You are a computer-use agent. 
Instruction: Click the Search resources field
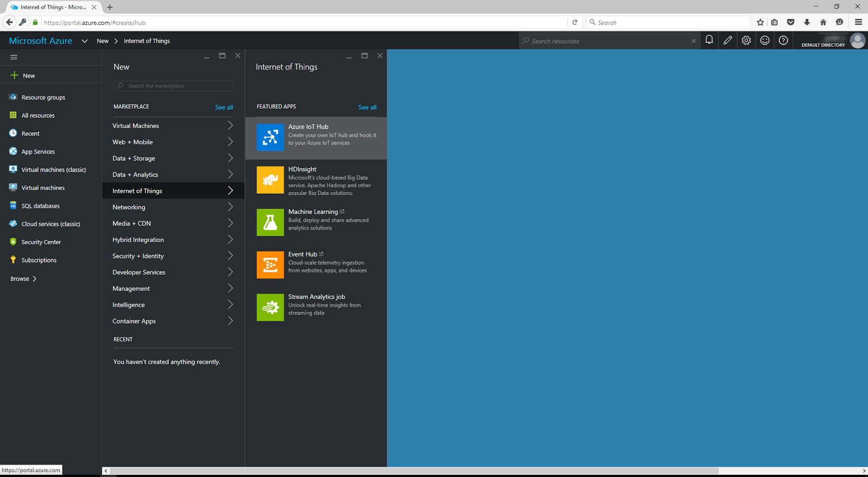(609, 41)
